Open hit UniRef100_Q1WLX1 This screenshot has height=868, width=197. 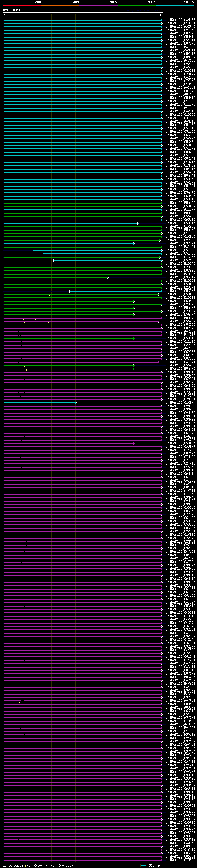pos(180,23)
